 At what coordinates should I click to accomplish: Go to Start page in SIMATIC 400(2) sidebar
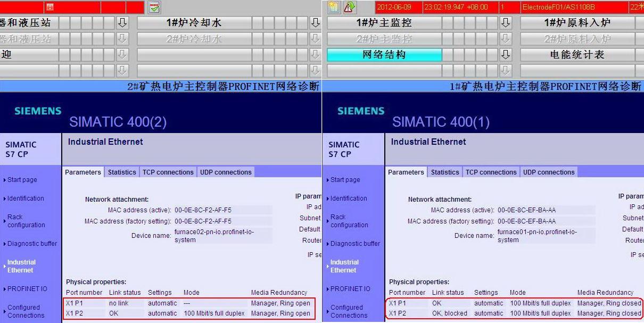click(22, 180)
